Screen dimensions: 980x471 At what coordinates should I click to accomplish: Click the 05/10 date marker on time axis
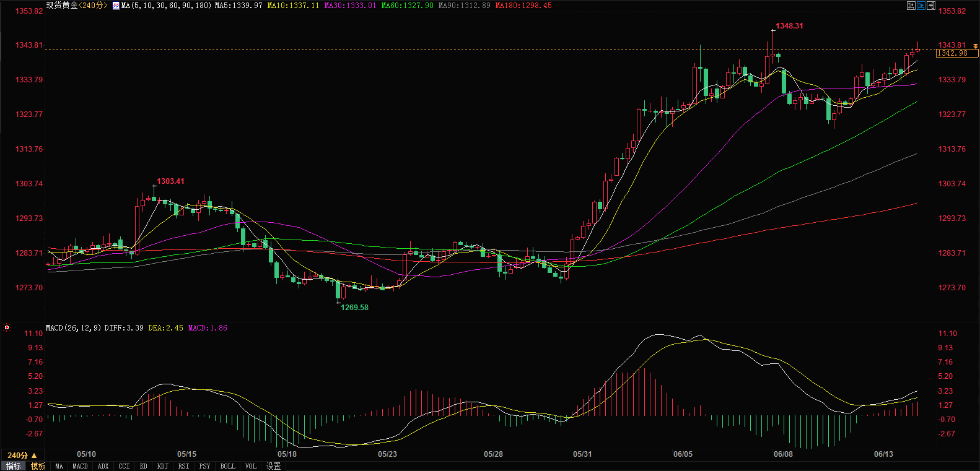[87, 454]
